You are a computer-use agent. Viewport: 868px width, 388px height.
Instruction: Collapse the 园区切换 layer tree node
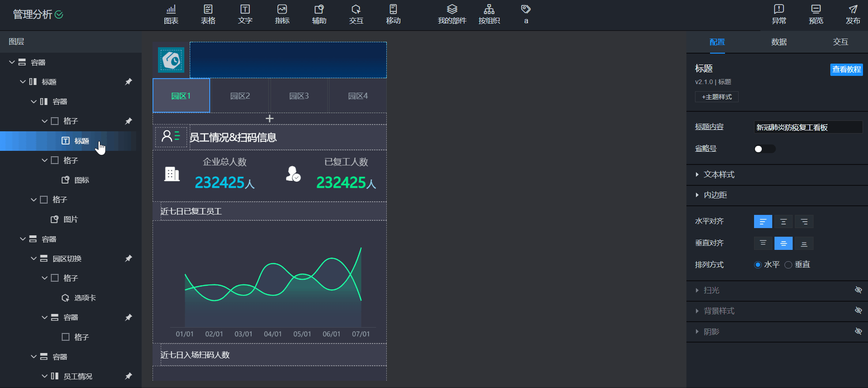click(x=34, y=259)
